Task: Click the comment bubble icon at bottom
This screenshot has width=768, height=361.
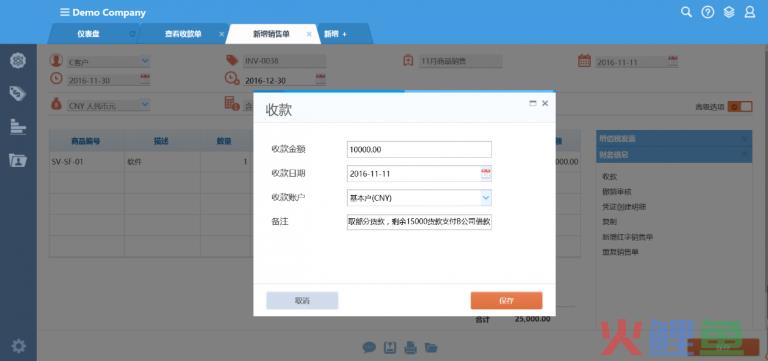Action: point(369,348)
